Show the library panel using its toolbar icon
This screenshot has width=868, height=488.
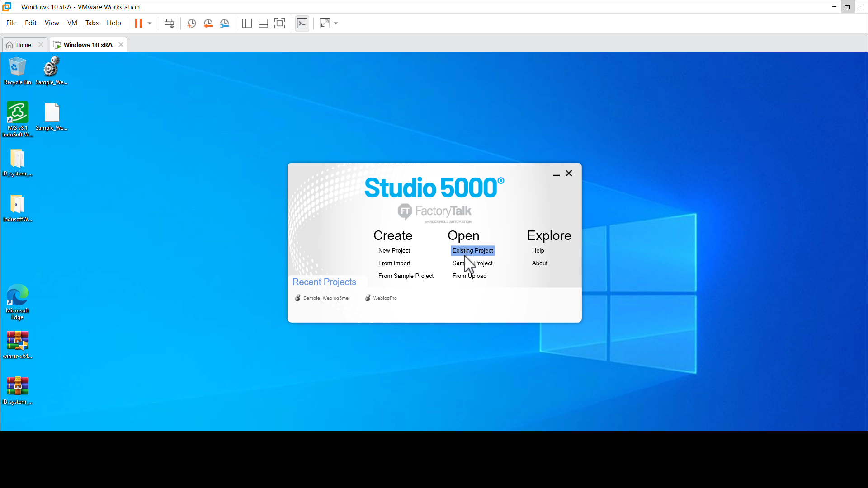[x=247, y=23]
